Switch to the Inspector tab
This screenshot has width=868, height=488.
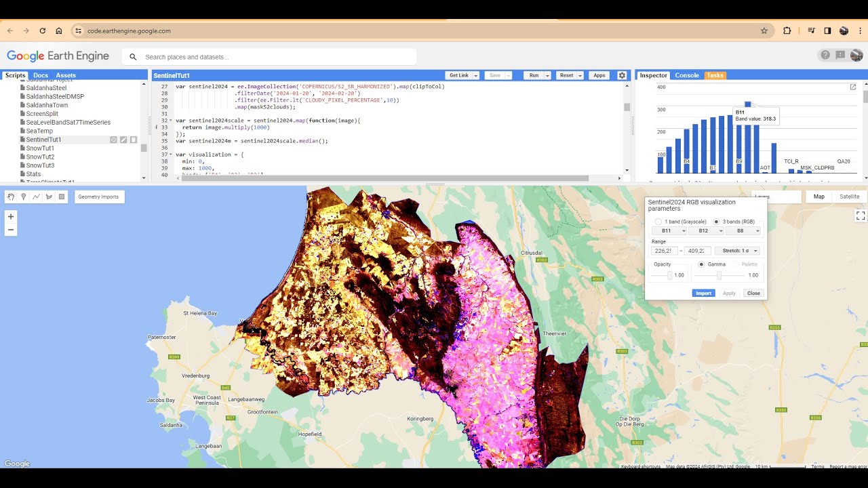[654, 75]
